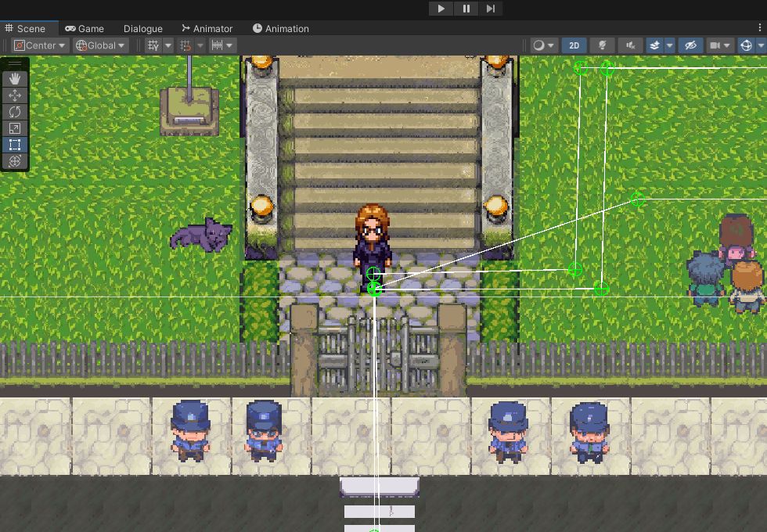Open the draw mode shading dropdown

544,45
